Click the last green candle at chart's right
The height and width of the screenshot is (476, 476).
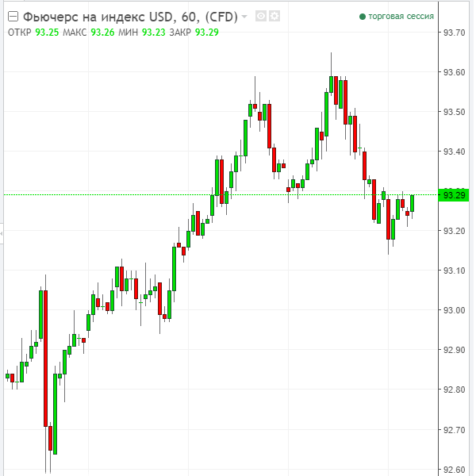click(x=413, y=203)
